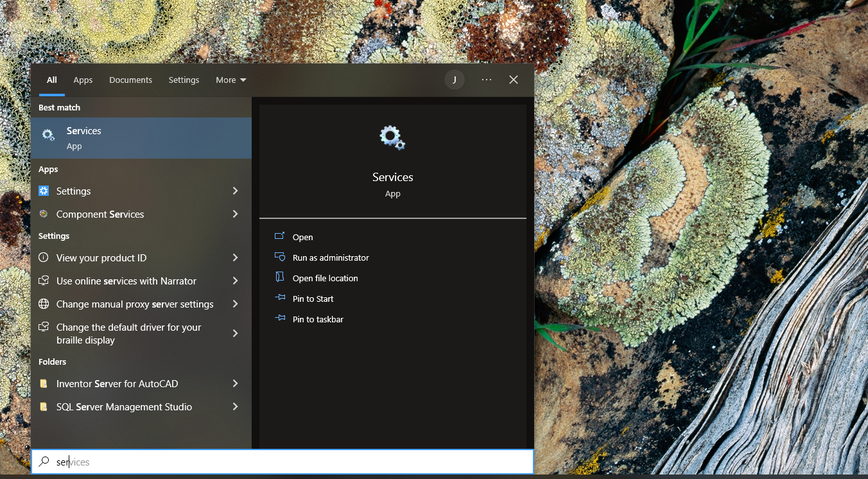The width and height of the screenshot is (868, 479).
Task: Click the Settings app icon in results
Action: 44,191
